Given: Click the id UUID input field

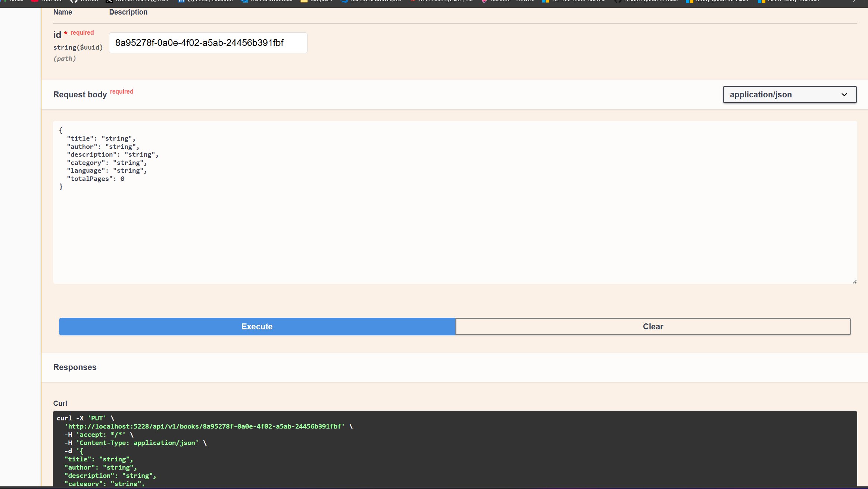Looking at the screenshot, I should click(x=208, y=43).
